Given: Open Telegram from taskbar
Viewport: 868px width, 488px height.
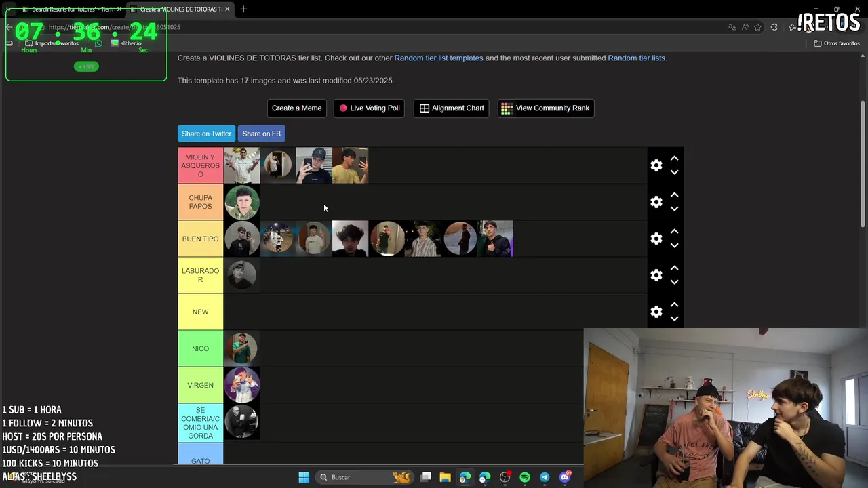Looking at the screenshot, I should pyautogui.click(x=545, y=477).
